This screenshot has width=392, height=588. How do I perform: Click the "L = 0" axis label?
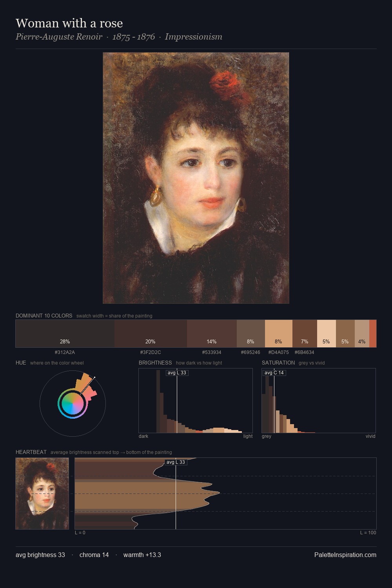80,532
